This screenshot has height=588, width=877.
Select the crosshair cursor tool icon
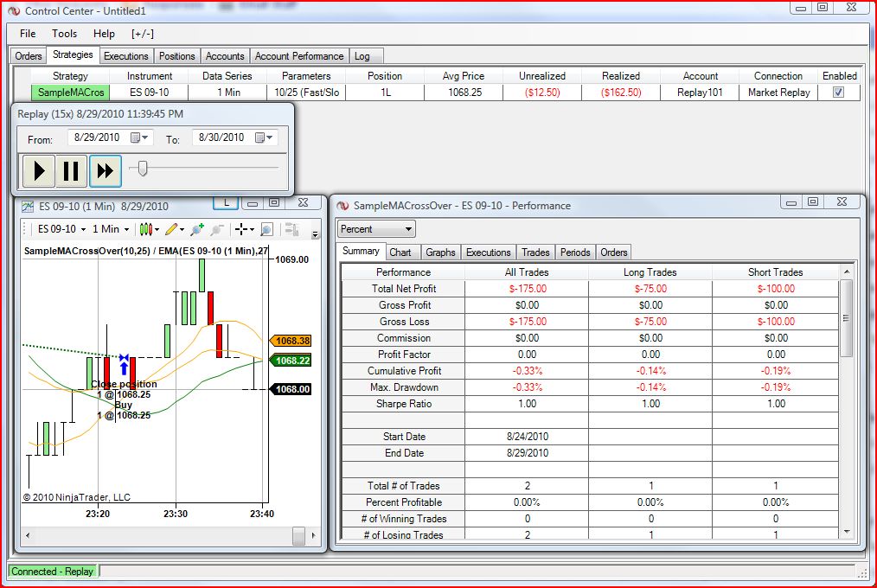pyautogui.click(x=241, y=229)
